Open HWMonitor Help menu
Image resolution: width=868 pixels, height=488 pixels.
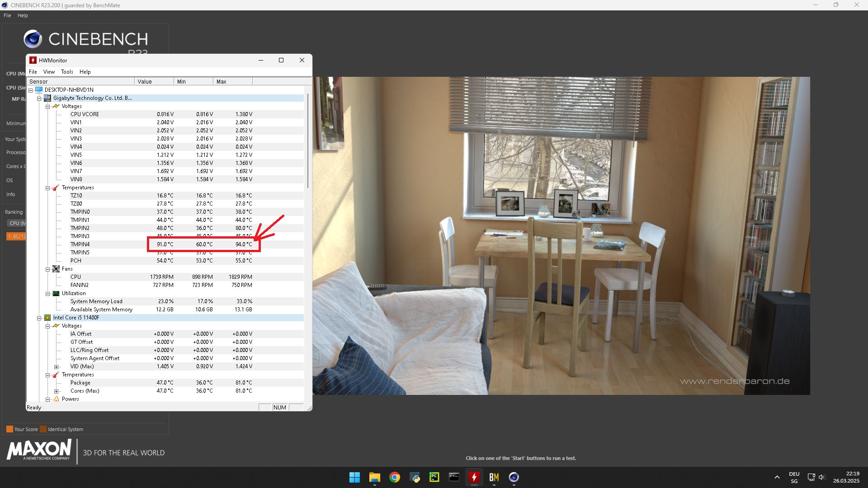coord(85,72)
